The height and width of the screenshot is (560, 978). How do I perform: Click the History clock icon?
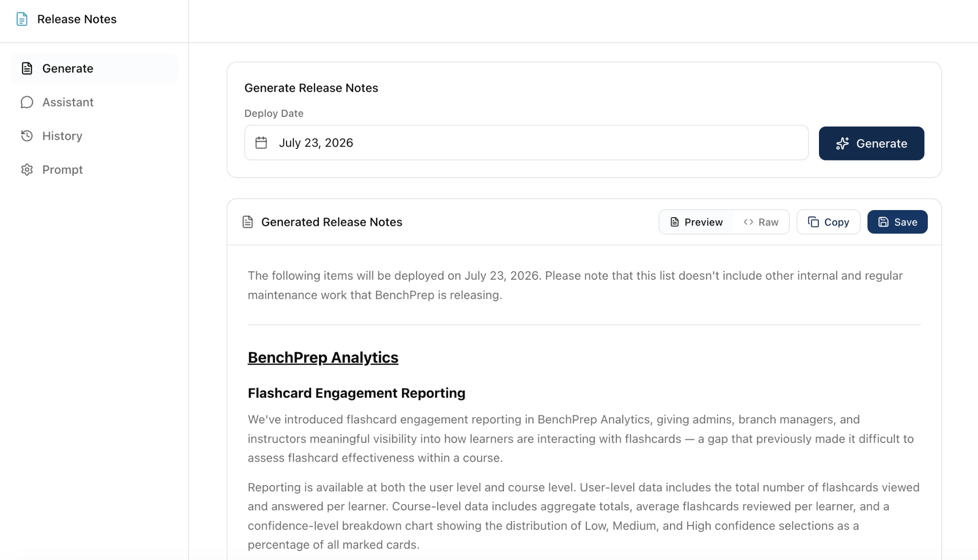point(27,136)
